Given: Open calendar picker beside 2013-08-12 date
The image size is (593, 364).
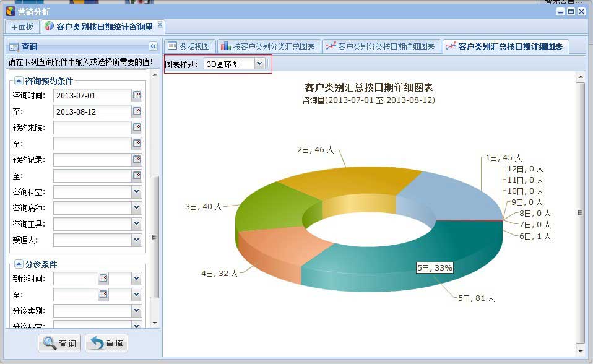Looking at the screenshot, I should click(x=137, y=111).
